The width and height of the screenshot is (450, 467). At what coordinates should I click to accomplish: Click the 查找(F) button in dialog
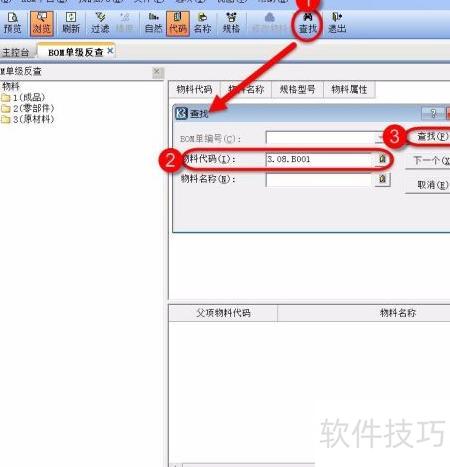[432, 136]
